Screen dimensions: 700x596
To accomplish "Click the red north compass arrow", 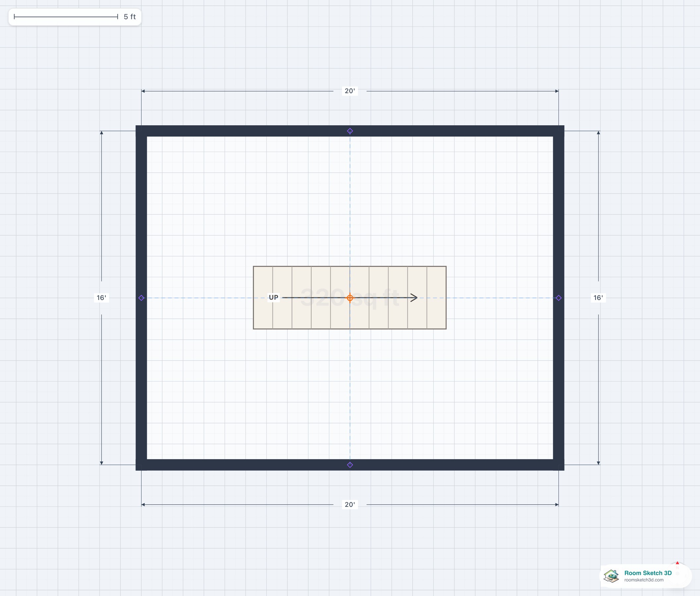I will coord(677,563).
